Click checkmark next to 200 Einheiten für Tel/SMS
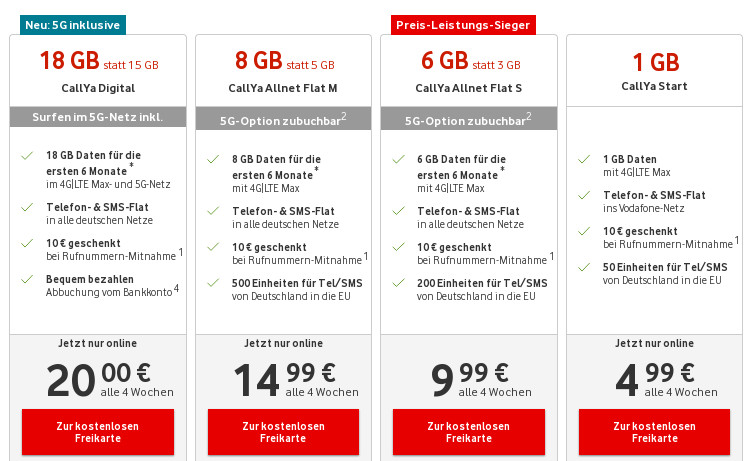The image size is (754, 461). click(x=398, y=281)
